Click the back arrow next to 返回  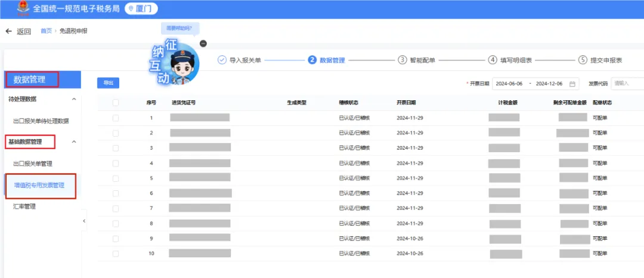tap(8, 32)
